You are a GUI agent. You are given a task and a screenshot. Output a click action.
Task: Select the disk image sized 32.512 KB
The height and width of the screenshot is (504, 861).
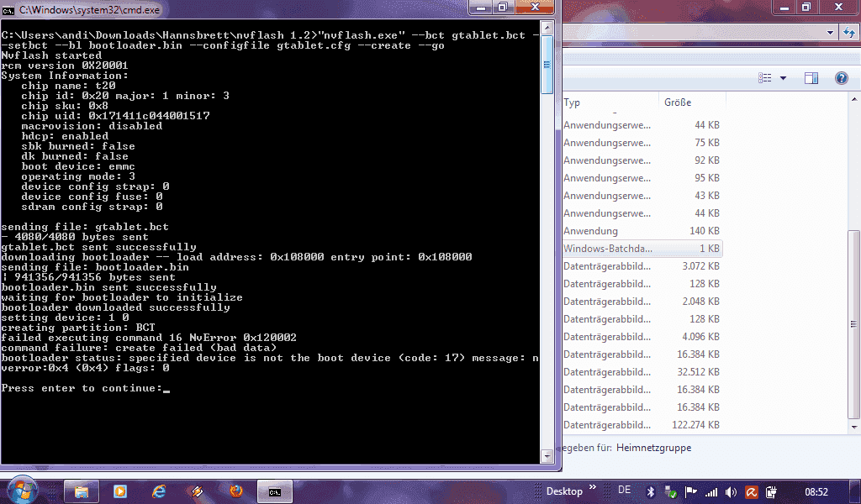[x=642, y=372]
